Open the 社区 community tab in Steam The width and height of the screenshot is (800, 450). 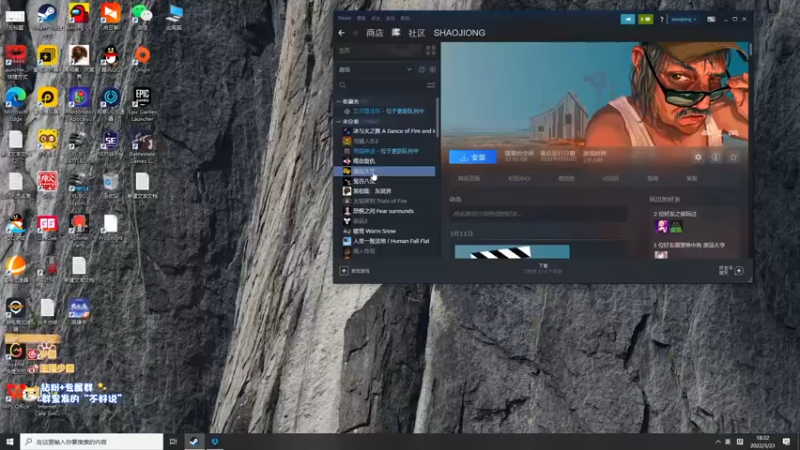416,33
